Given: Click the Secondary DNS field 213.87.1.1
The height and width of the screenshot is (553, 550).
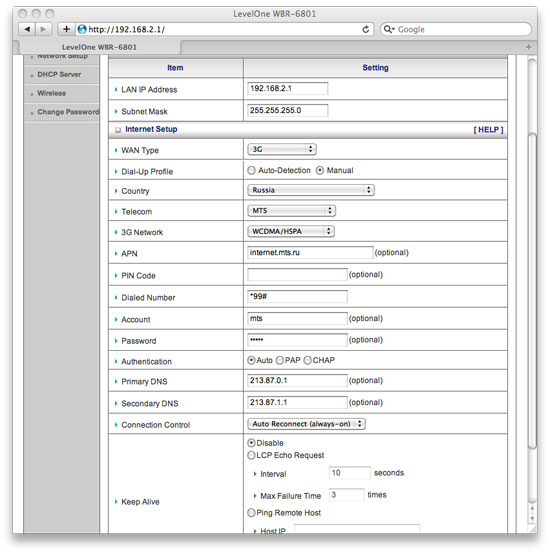Looking at the screenshot, I should coord(297,402).
